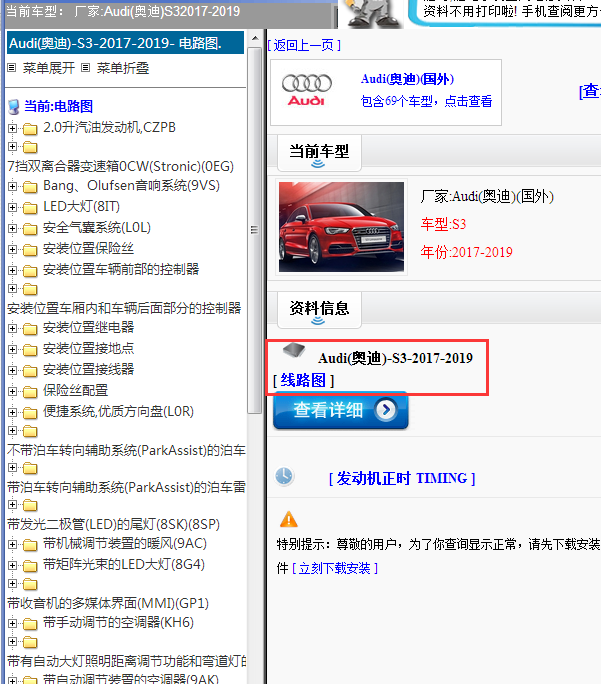Open the 当前车型 tab
Screen dimensions: 601x684
[319, 153]
